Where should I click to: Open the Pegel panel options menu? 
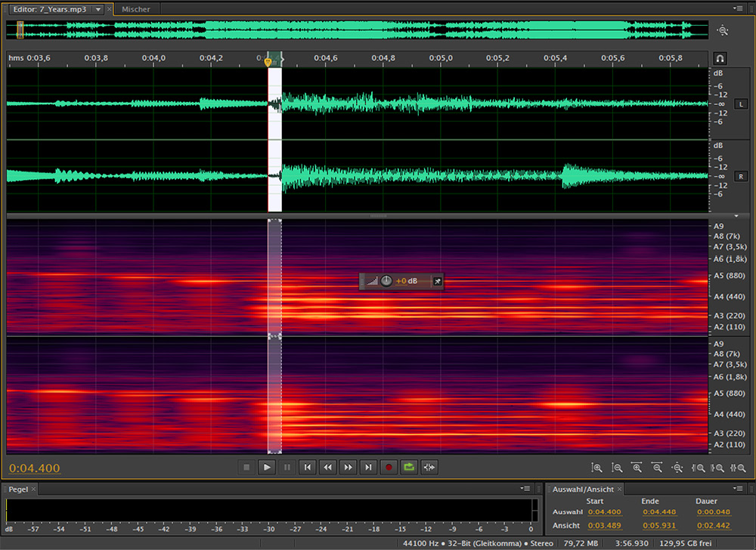[525, 489]
